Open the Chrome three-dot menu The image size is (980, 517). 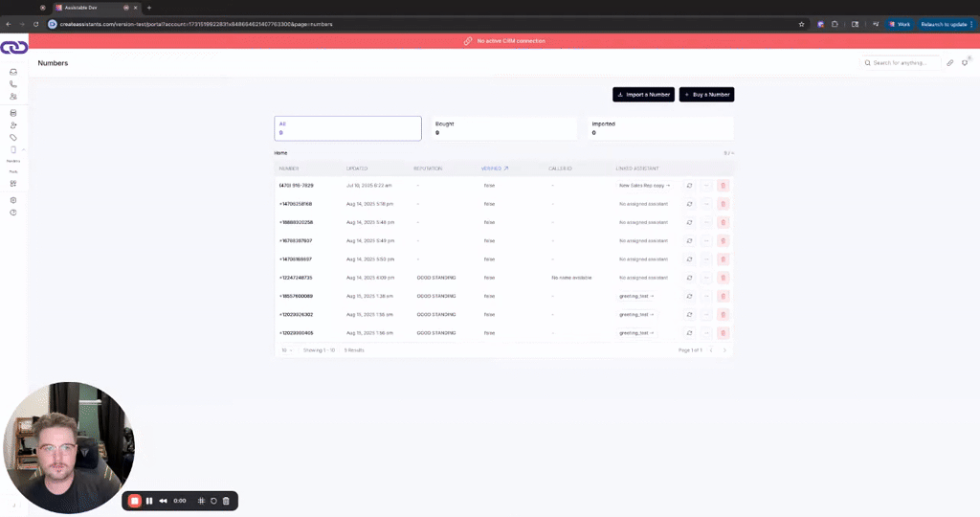pos(971,24)
